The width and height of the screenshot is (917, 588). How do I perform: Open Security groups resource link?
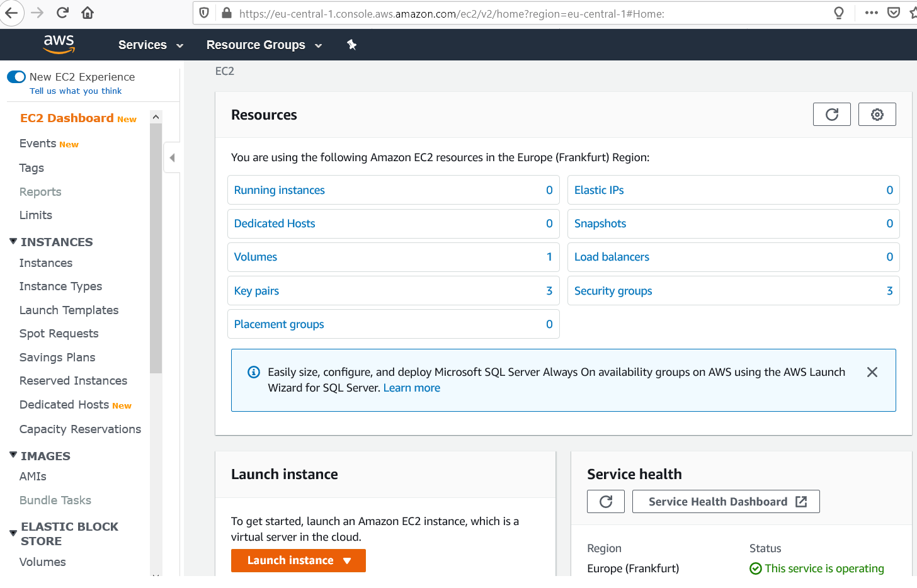click(x=613, y=291)
